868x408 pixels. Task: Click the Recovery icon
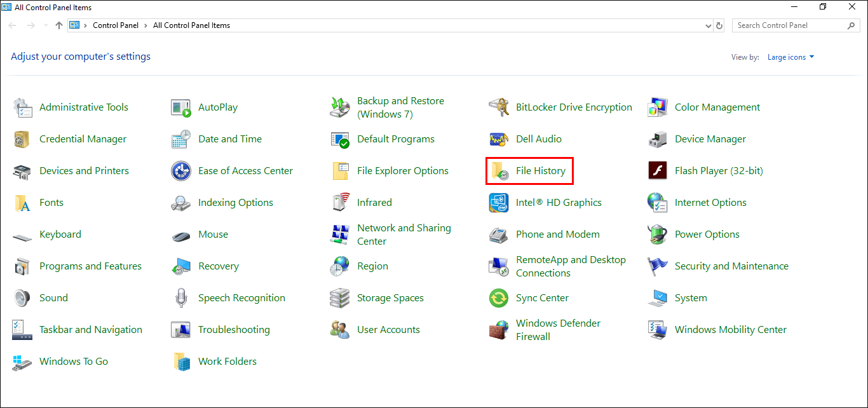point(181,266)
